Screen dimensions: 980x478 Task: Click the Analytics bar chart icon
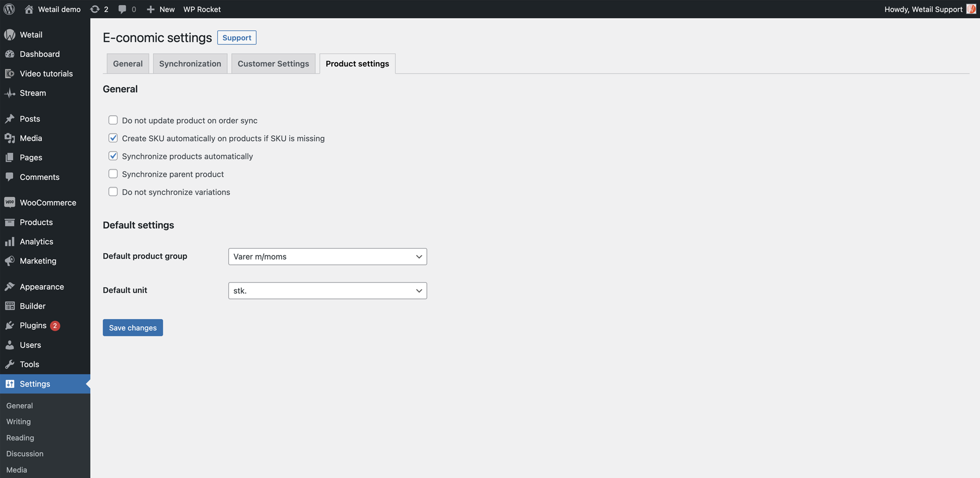point(10,242)
